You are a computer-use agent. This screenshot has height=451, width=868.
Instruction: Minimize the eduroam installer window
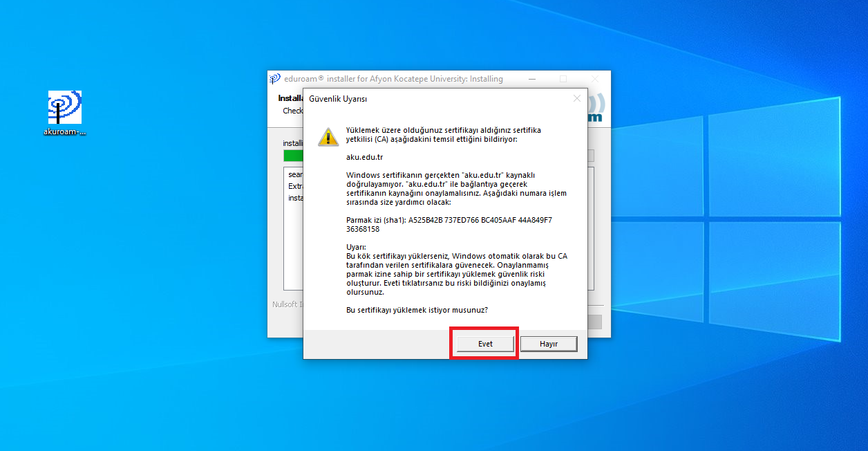click(x=531, y=79)
